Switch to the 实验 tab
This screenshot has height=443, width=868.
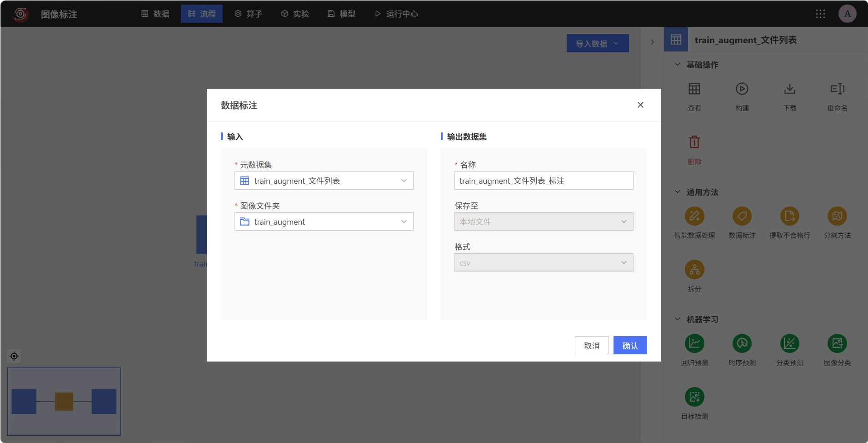click(x=295, y=14)
